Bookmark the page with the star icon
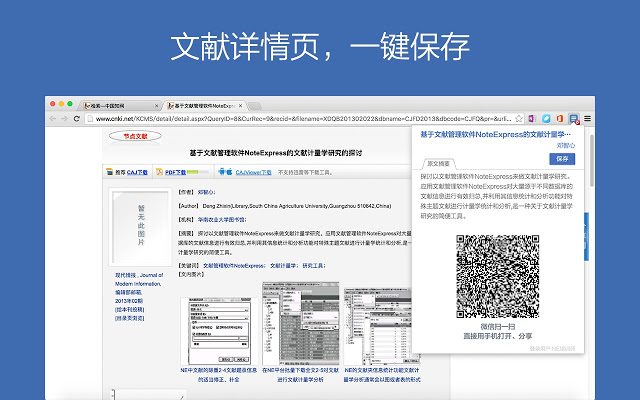 tap(519, 118)
